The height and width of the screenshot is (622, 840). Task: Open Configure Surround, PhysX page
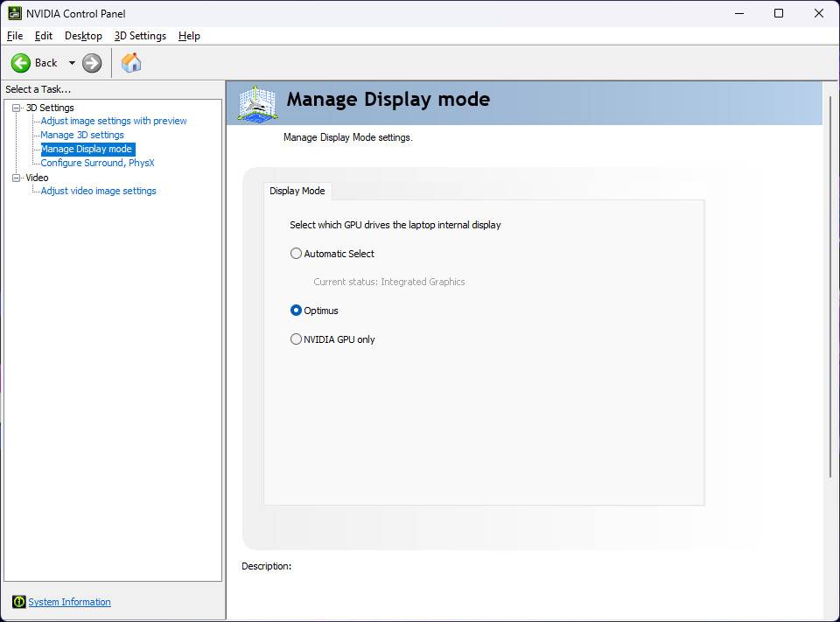tap(97, 163)
